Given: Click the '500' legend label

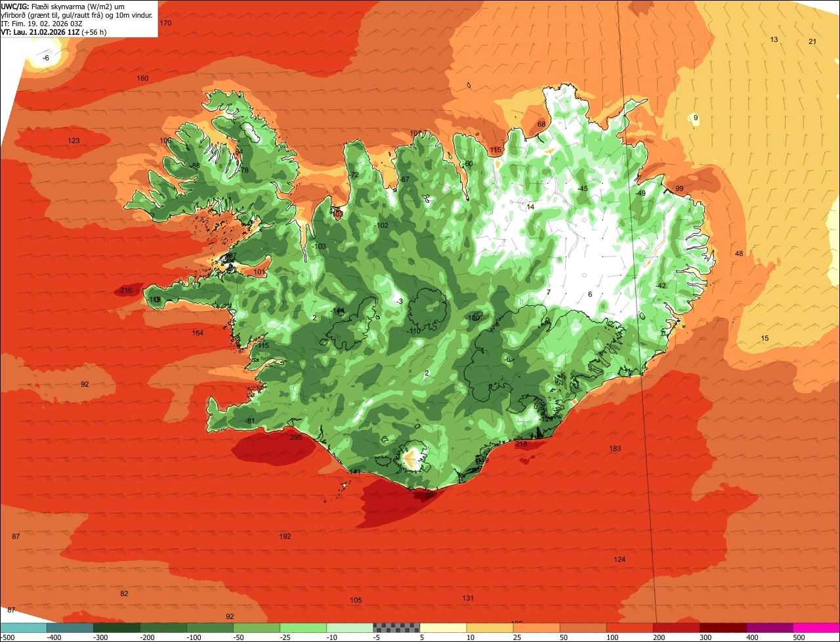Looking at the screenshot, I should pyautogui.click(x=798, y=637).
